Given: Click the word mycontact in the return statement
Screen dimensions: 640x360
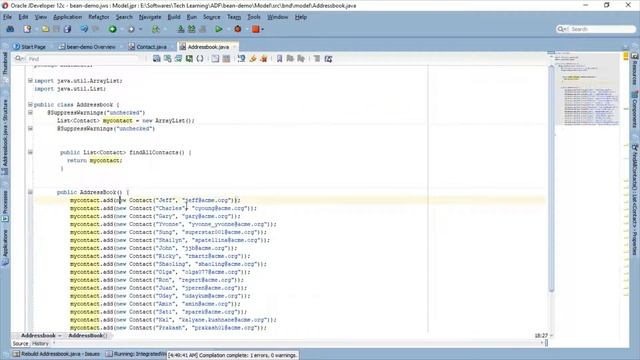Looking at the screenshot, I should click(x=105, y=160).
